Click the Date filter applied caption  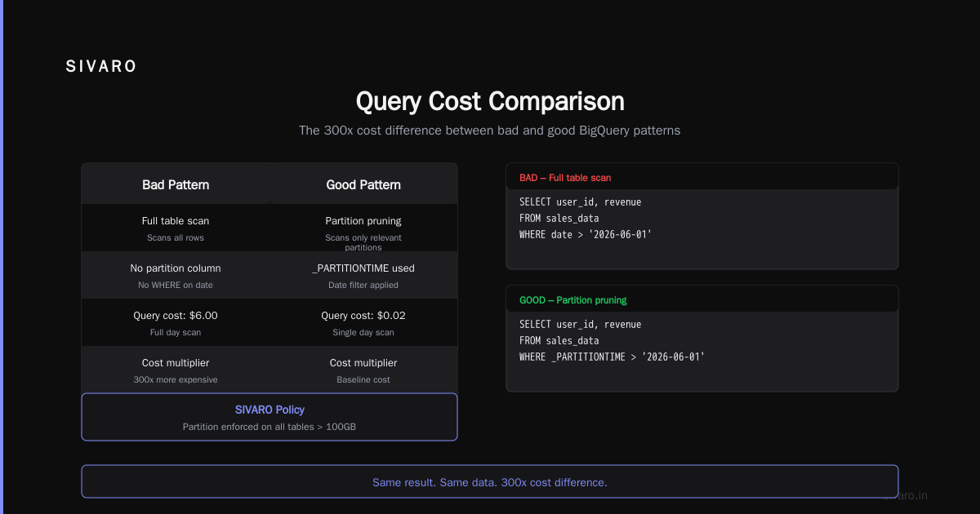363,286
